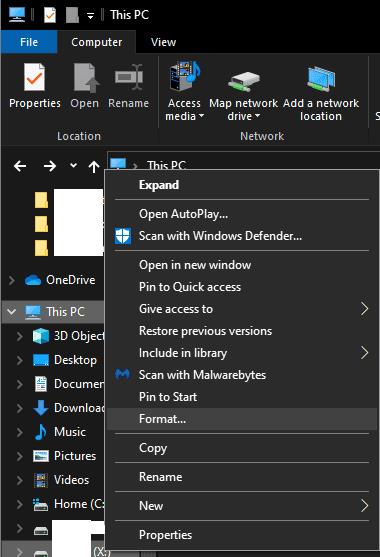The height and width of the screenshot is (557, 380).
Task: Click the Map network drive icon
Action: point(243,81)
